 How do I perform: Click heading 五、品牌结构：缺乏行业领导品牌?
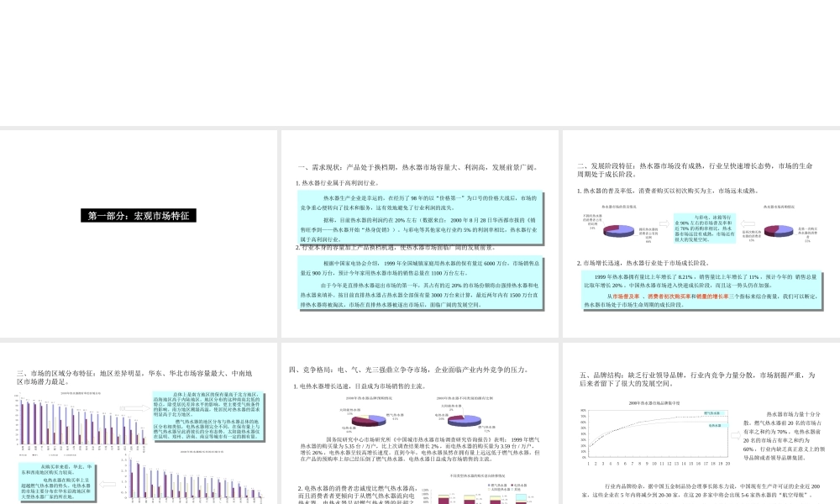tap(697, 379)
